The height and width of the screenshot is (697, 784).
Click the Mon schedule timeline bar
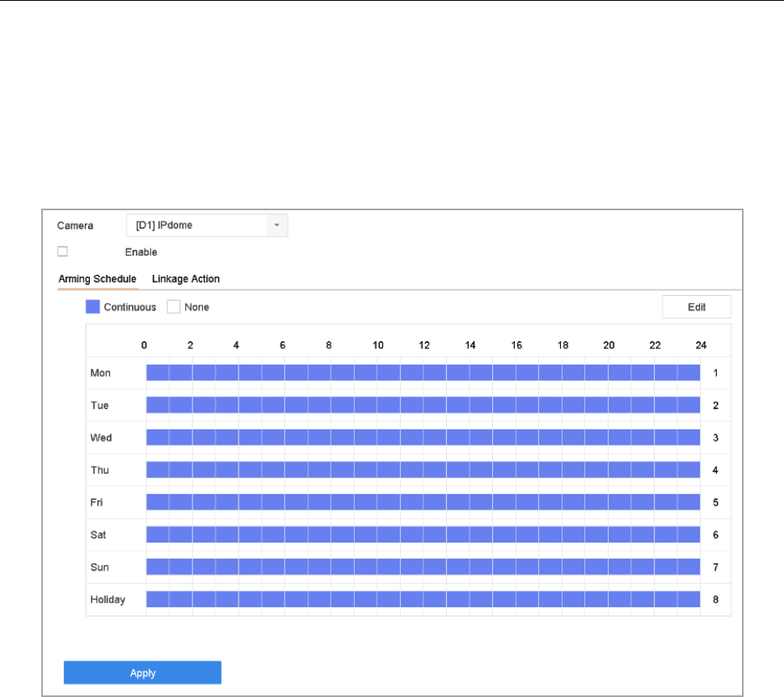click(x=423, y=373)
